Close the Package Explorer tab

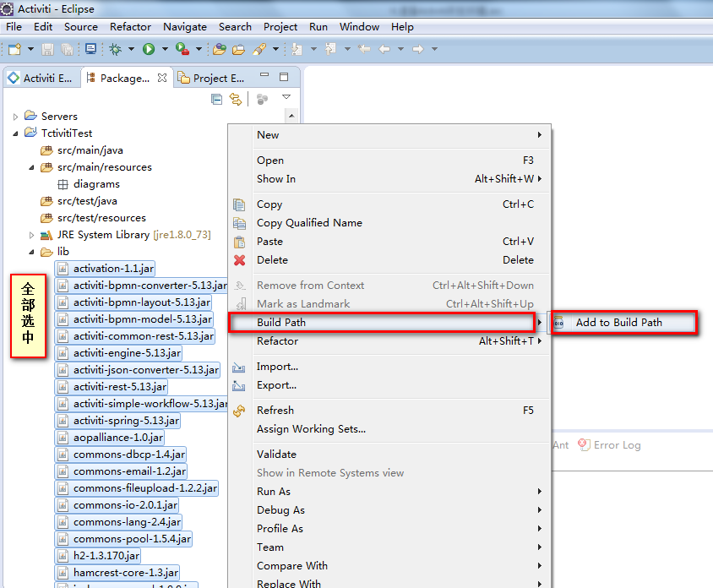162,78
